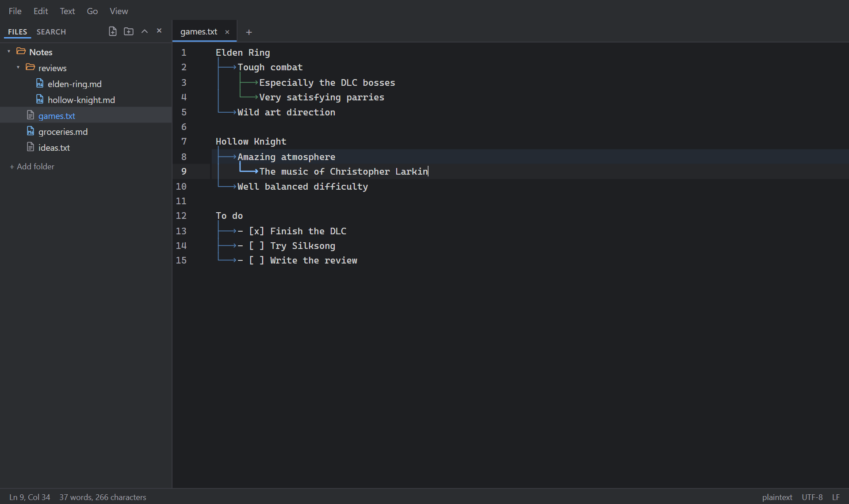Viewport: 849px width, 504px height.
Task: Change the LF line ending setting
Action: 836,497
